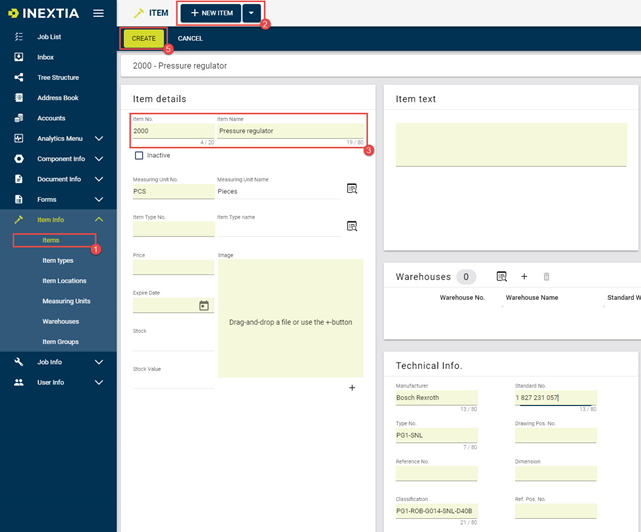Open Item Groups in the sidebar

[x=61, y=342]
